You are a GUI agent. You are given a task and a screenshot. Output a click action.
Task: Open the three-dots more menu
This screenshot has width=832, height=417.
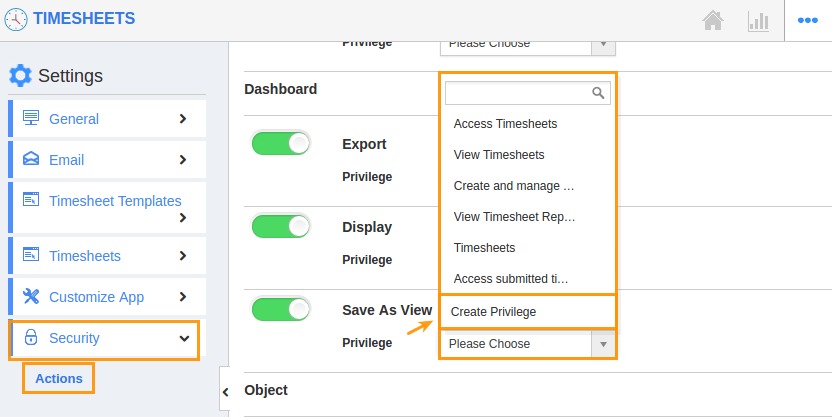pyautogui.click(x=808, y=20)
